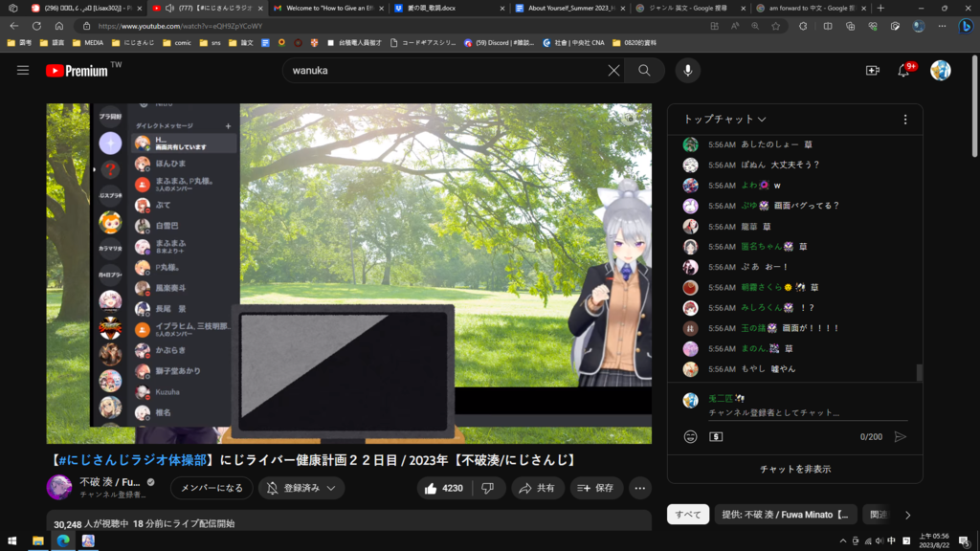Clear the wanuka search text

613,71
